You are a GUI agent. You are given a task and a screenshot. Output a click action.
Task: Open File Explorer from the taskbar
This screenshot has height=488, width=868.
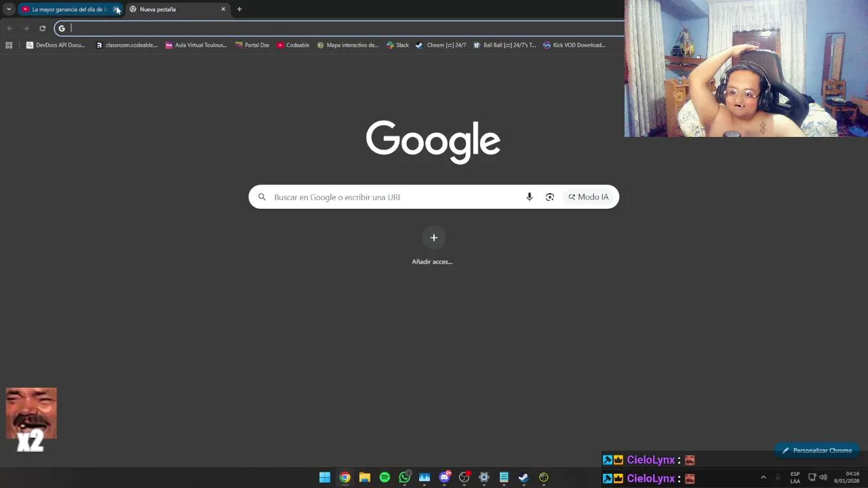(x=365, y=477)
